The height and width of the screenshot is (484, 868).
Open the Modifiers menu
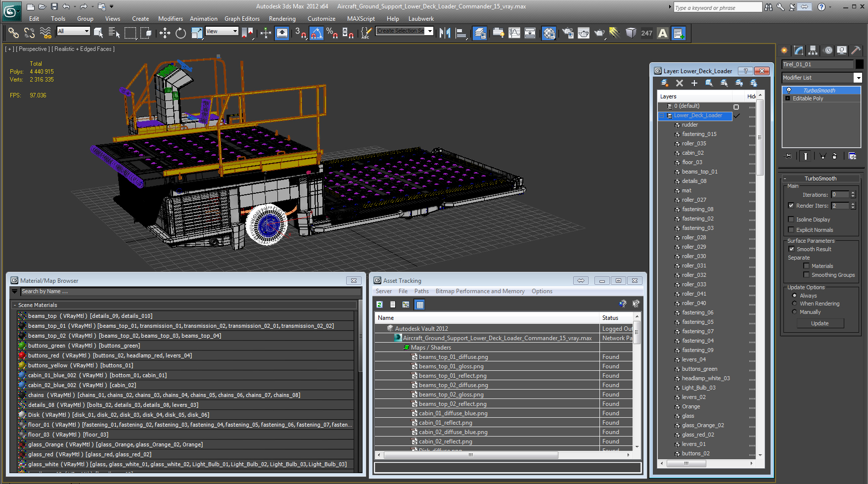click(171, 19)
